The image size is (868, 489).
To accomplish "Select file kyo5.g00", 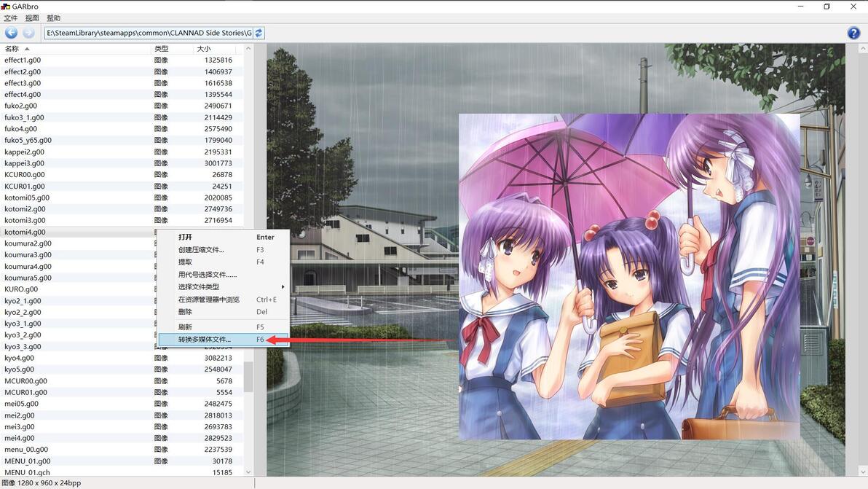I will tap(20, 369).
